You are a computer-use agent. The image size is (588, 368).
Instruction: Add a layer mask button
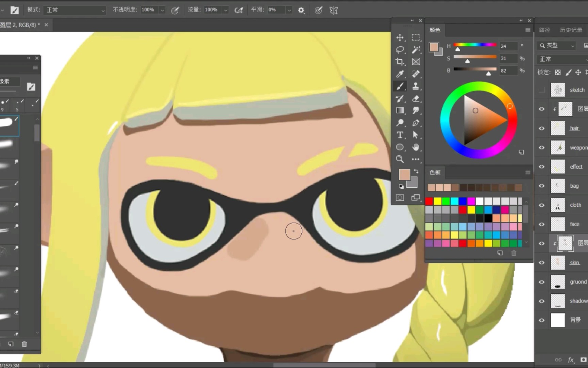pyautogui.click(x=583, y=360)
